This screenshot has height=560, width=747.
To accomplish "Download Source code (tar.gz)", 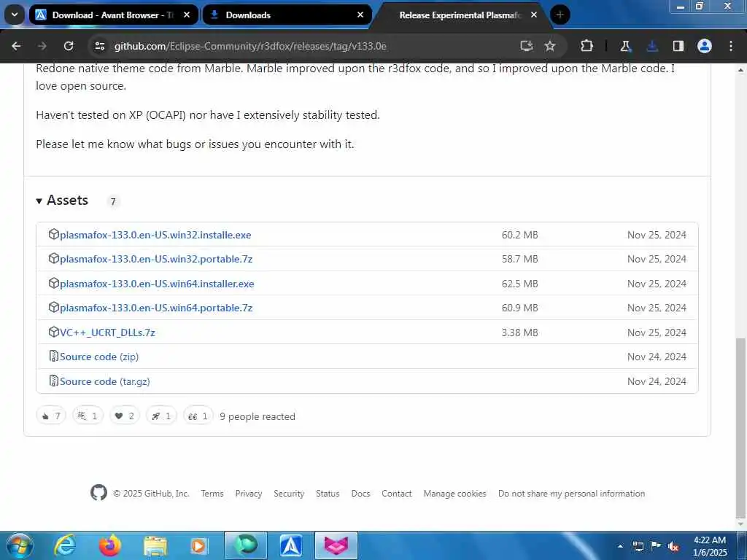I will point(105,381).
